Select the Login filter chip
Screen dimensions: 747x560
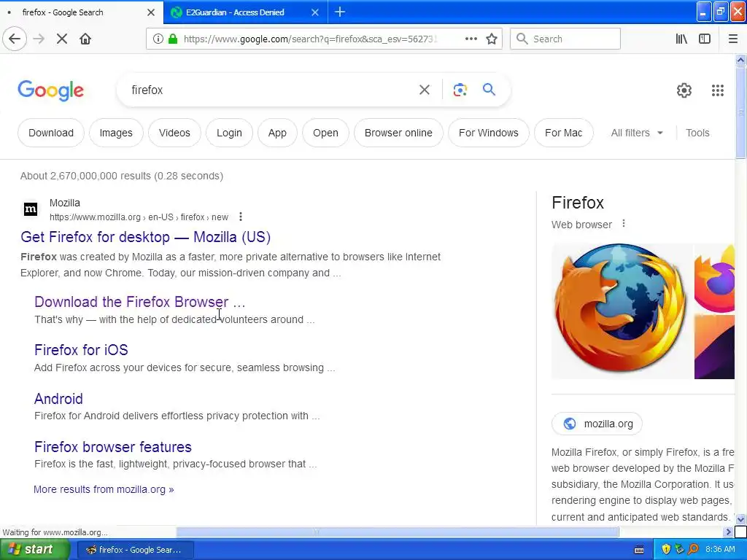[x=229, y=133]
